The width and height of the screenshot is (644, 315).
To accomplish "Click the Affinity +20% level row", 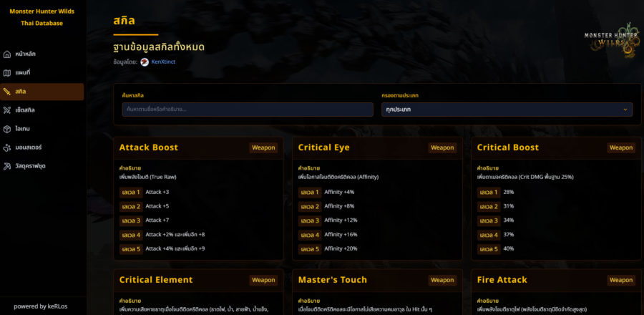I will (341, 248).
